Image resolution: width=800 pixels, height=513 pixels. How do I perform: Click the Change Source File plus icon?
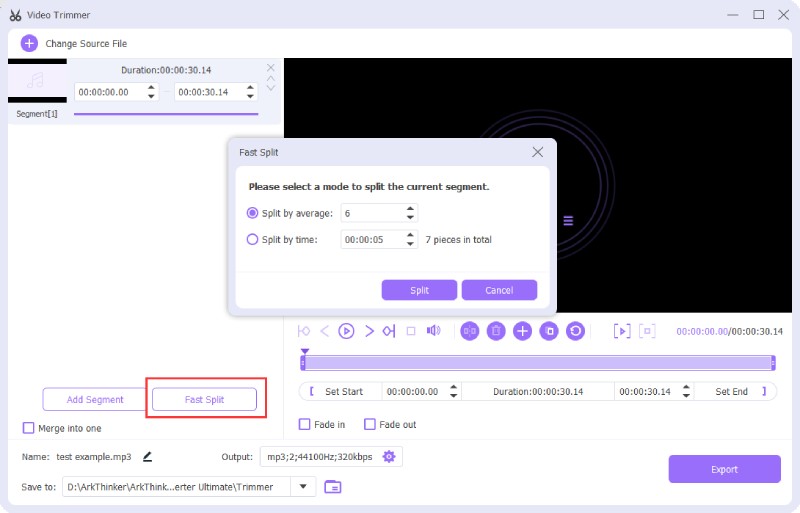29,43
